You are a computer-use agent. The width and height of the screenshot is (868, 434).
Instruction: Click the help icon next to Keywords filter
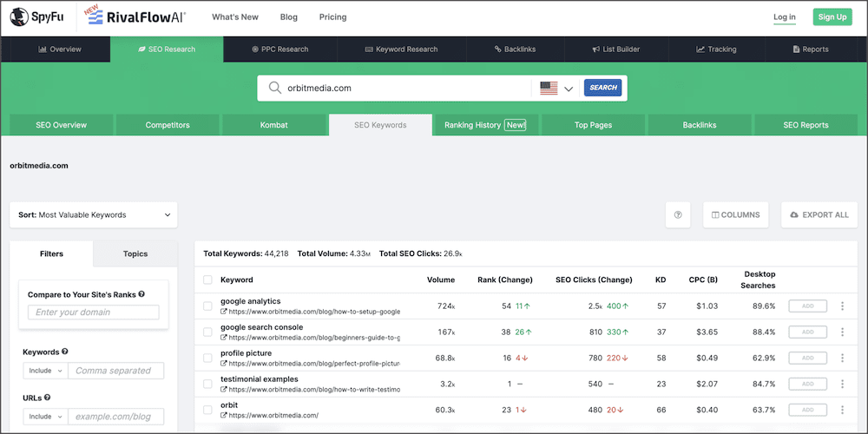65,352
